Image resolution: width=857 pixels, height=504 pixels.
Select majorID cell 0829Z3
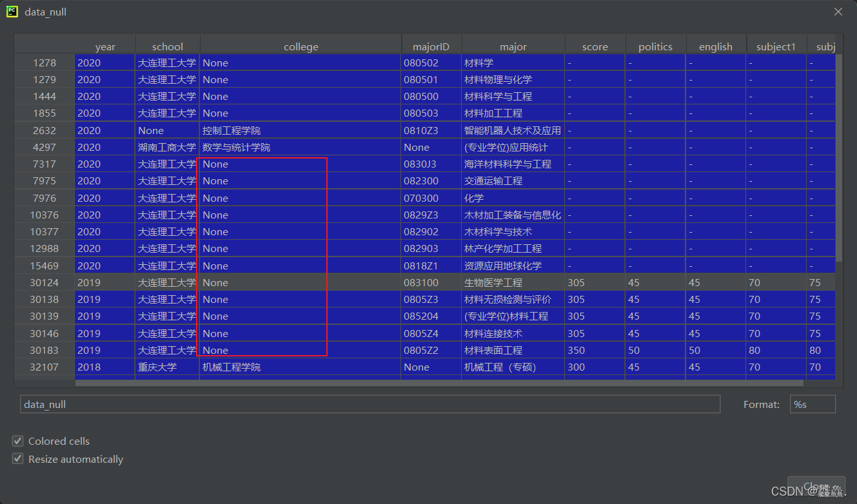pyautogui.click(x=431, y=215)
